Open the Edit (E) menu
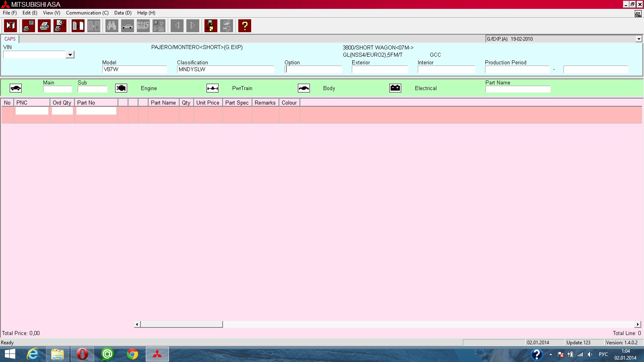Screen dimensions: 644x362 pyautogui.click(x=30, y=13)
